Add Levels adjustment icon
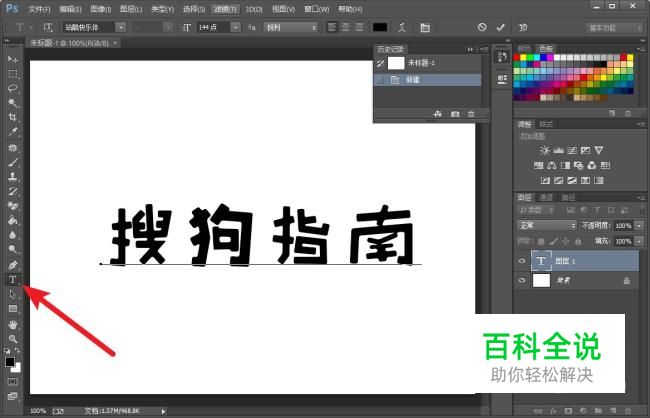The image size is (650, 418). click(558, 151)
